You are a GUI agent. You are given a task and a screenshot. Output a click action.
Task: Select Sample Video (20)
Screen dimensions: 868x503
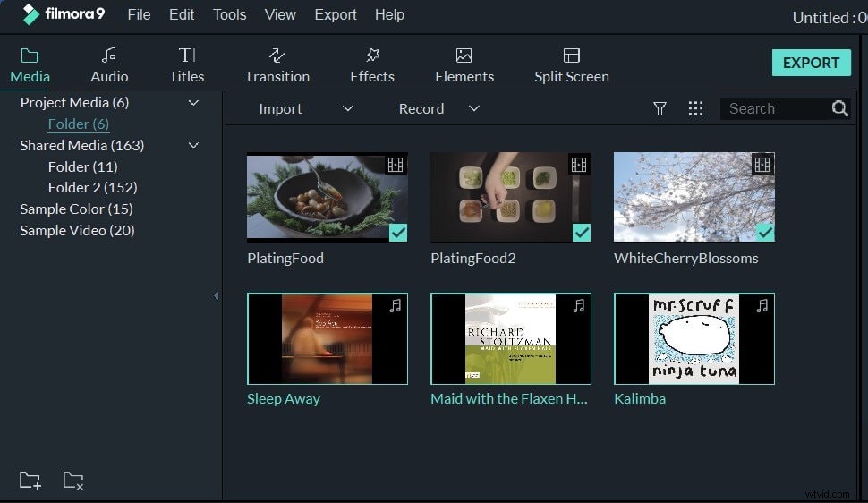77,230
